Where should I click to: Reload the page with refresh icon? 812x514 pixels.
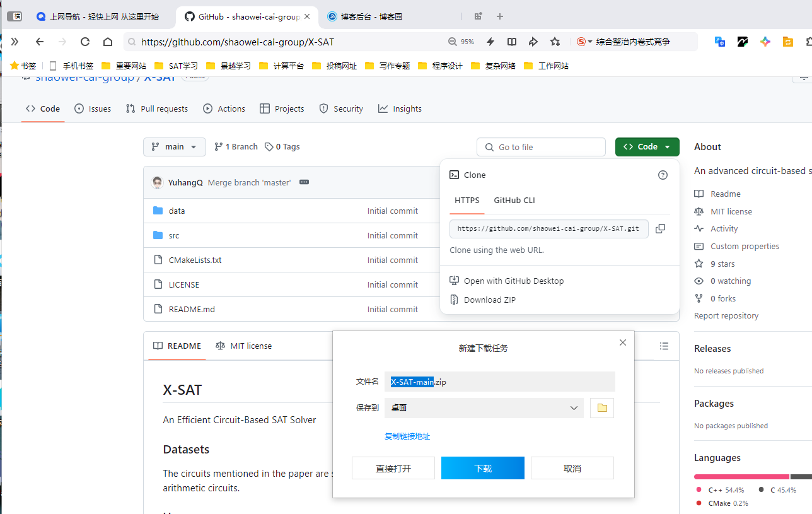85,42
